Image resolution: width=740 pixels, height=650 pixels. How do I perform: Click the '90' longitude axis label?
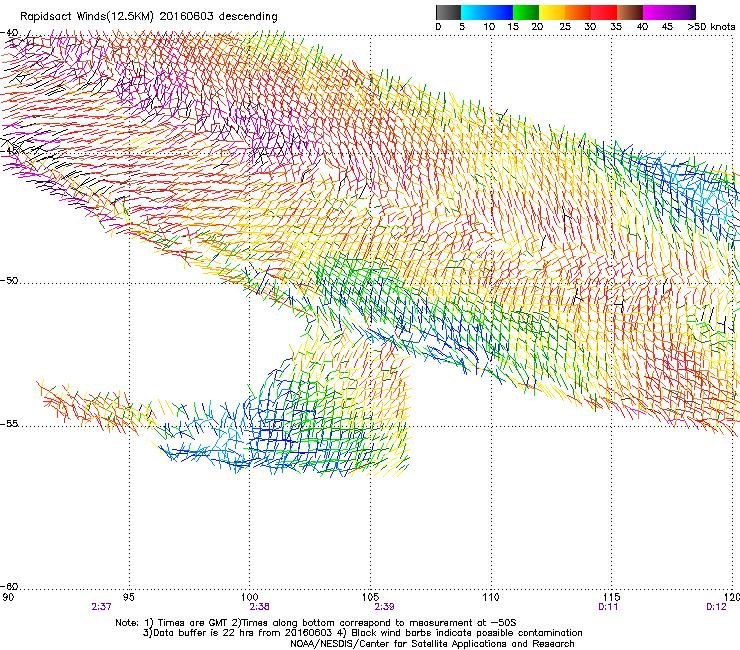[x=8, y=597]
